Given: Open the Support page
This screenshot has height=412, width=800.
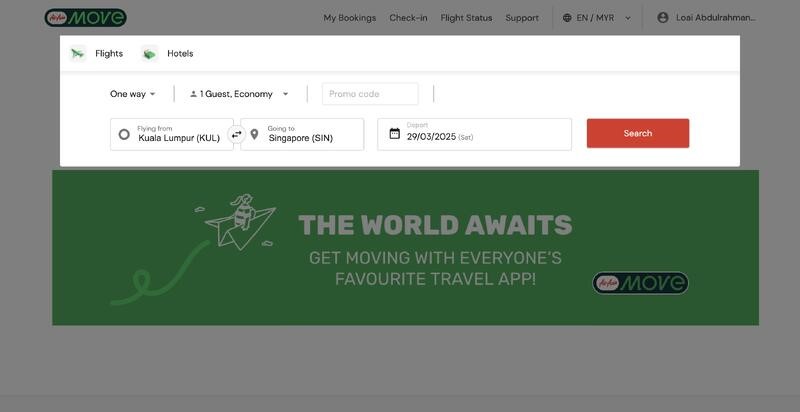Looking at the screenshot, I should pyautogui.click(x=522, y=18).
